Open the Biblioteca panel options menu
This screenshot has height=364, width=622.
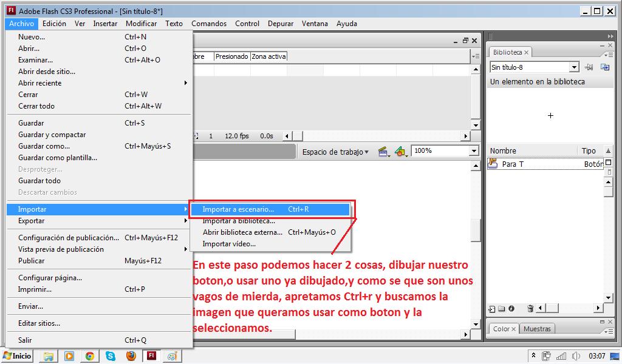point(608,54)
